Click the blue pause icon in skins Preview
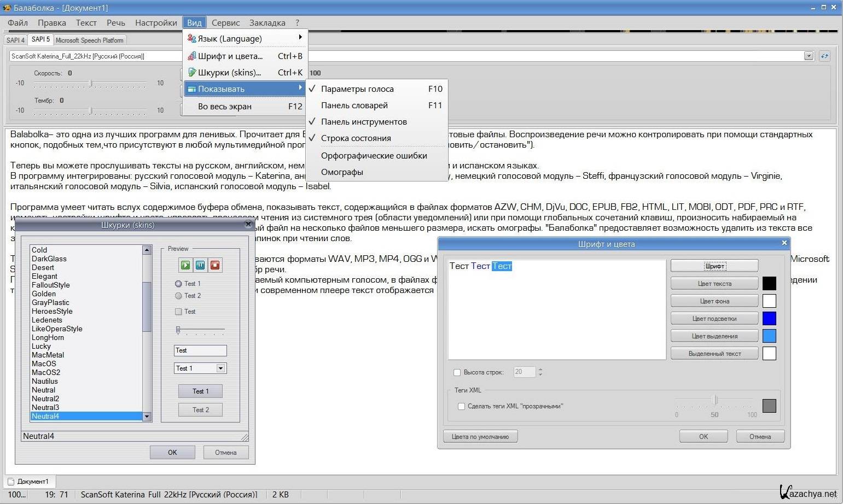The width and height of the screenshot is (843, 504). (200, 265)
